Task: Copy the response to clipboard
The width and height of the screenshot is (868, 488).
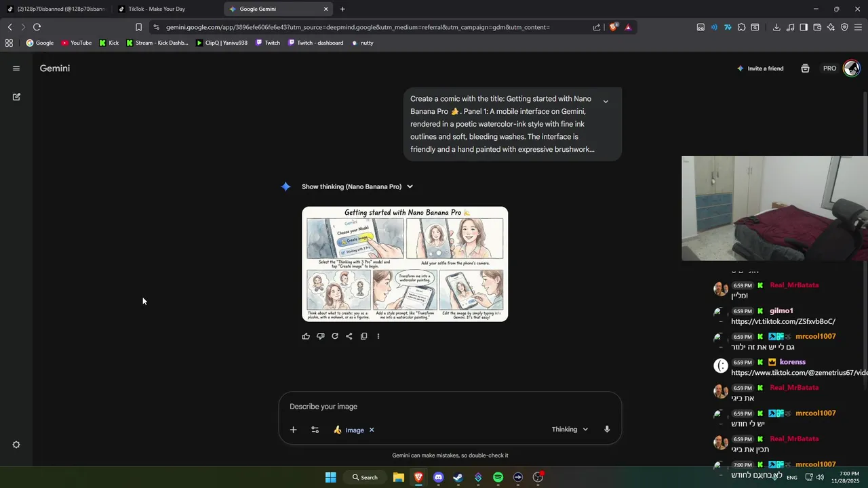Action: click(364, 336)
